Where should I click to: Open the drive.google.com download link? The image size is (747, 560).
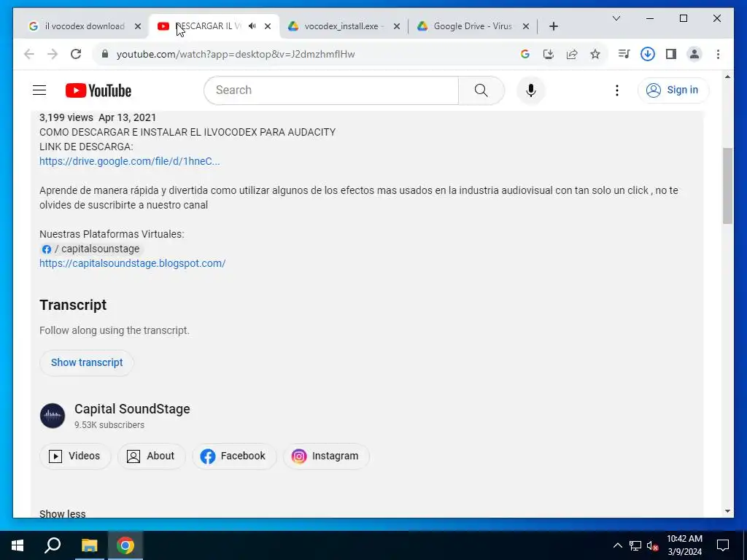[130, 161]
